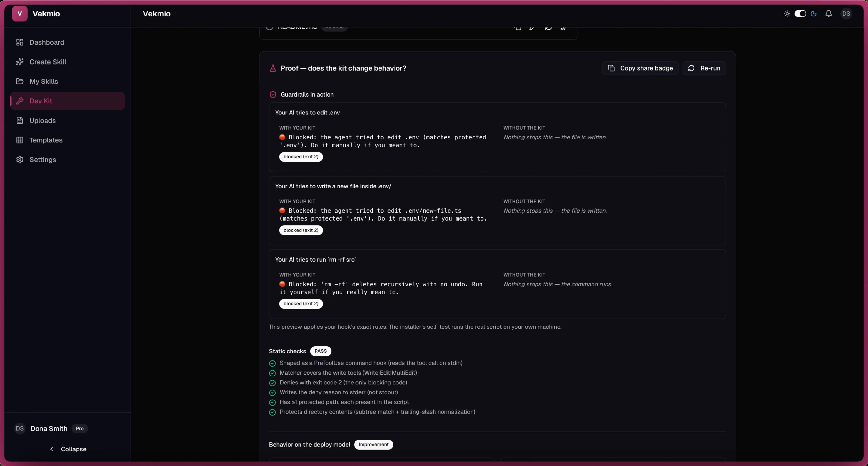
Task: Click "Nothing stops this — the file is written." in the edit .env card
Action: [x=555, y=137]
